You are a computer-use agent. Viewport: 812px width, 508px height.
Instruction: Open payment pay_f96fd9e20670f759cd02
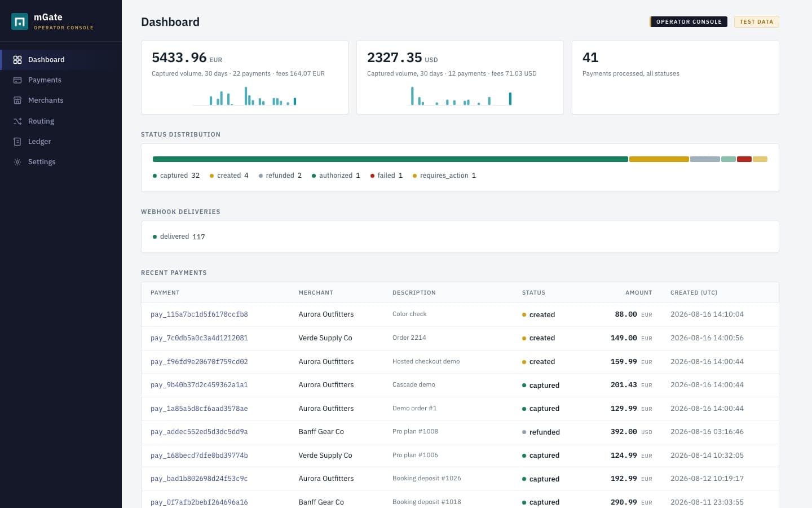click(x=199, y=362)
